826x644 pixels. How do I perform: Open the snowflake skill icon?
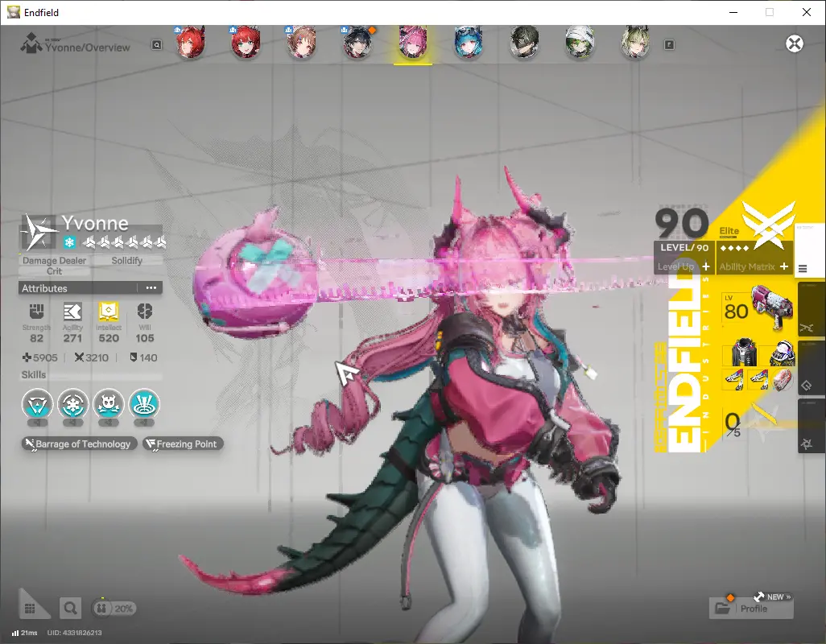click(72, 404)
